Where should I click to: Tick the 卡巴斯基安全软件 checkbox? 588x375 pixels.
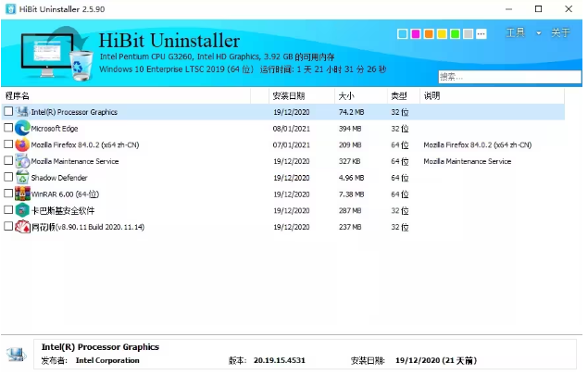point(8,209)
